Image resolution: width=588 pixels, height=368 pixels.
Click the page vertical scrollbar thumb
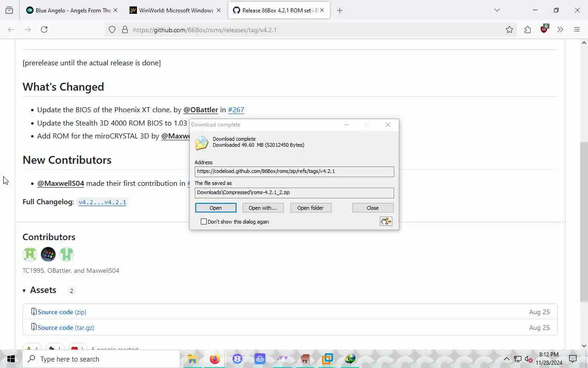584,221
